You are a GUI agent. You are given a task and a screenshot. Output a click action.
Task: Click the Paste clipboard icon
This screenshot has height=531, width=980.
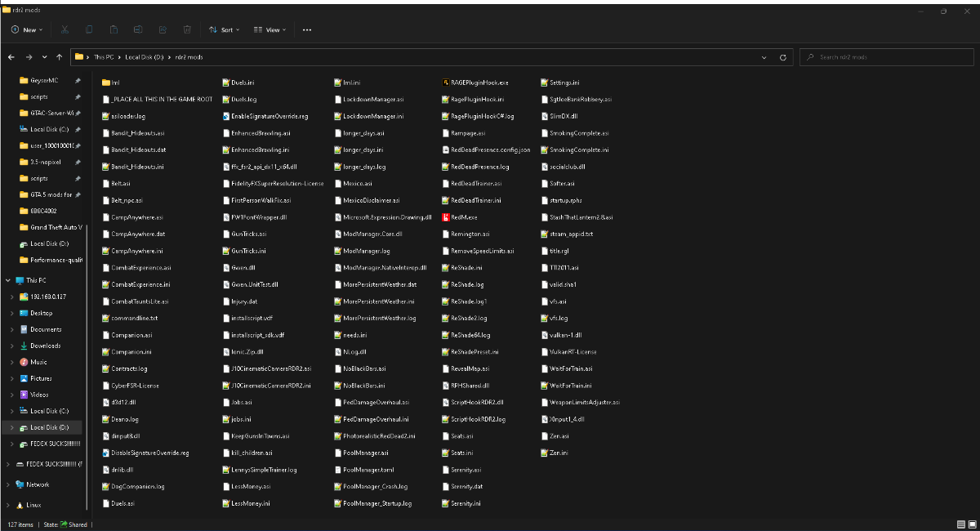(x=114, y=29)
